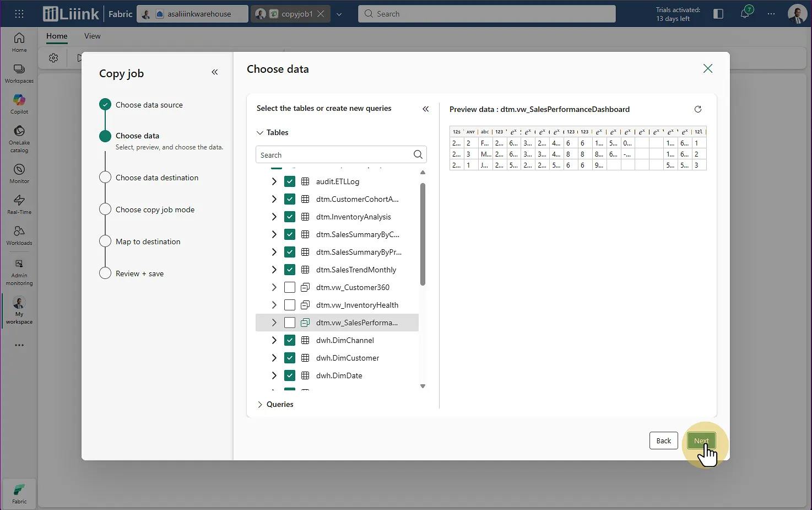The image size is (812, 510).
Task: Refresh the preview data
Action: click(x=698, y=109)
